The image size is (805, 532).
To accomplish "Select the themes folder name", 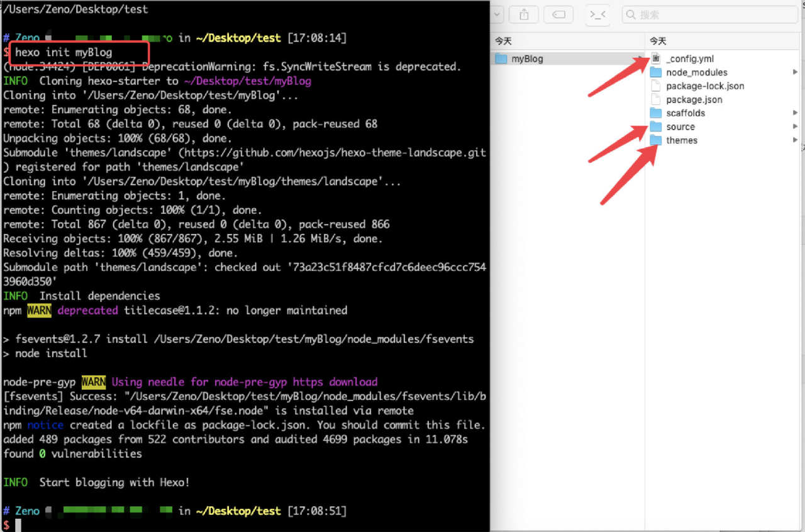I will [682, 140].
